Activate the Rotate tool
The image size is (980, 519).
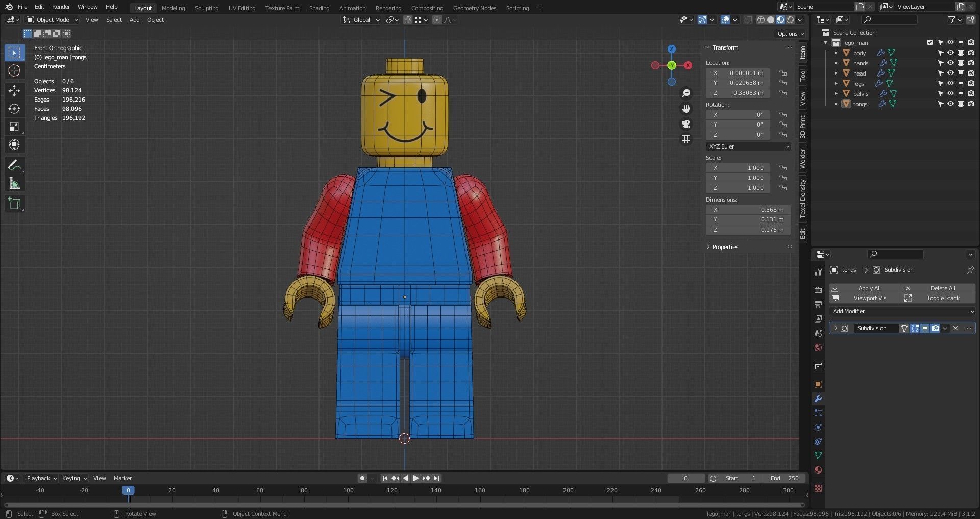(x=14, y=109)
